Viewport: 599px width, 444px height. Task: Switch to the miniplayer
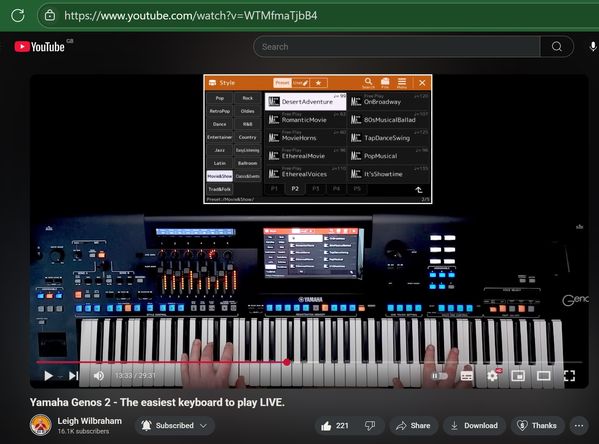pos(518,376)
